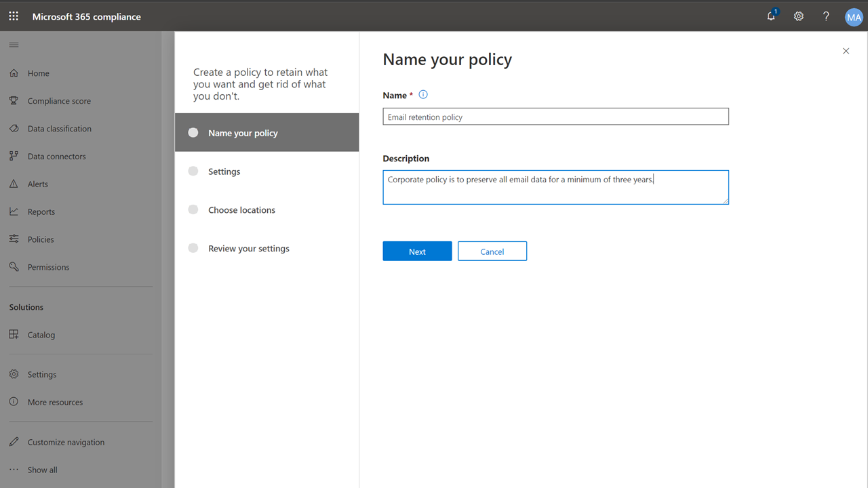Click the Name text field
The image size is (868, 488).
coord(555,117)
